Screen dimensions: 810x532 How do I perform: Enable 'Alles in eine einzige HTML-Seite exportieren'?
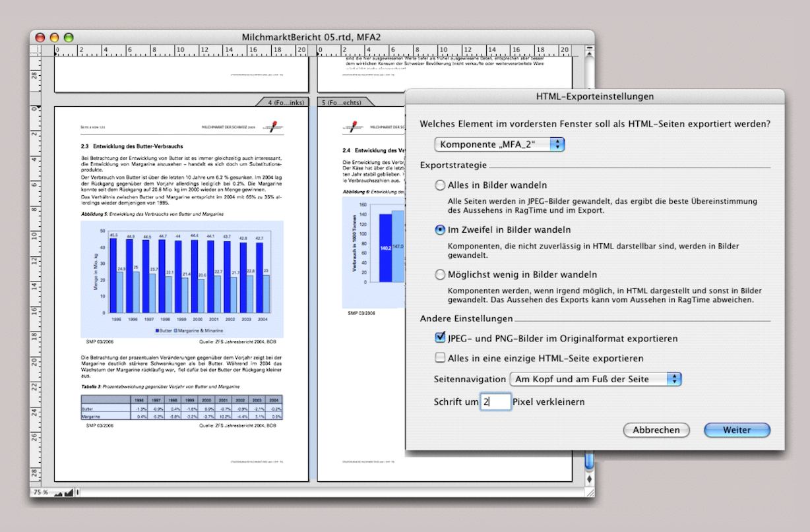(440, 358)
